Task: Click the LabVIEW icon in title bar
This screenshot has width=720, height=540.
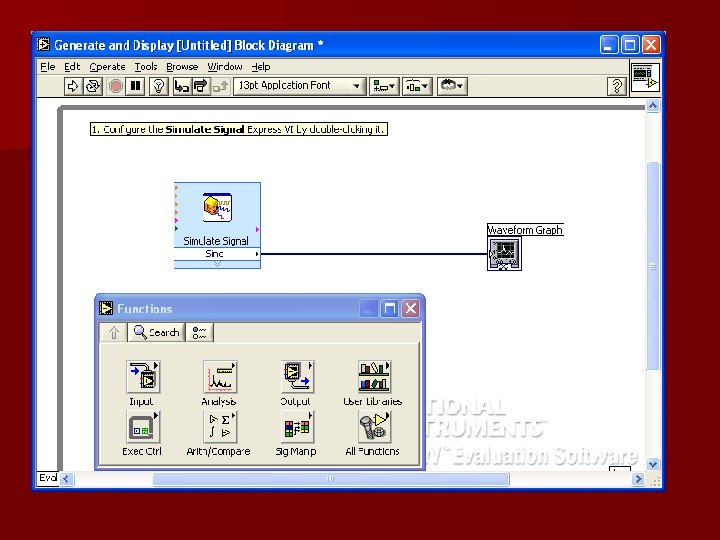Action: (44, 45)
